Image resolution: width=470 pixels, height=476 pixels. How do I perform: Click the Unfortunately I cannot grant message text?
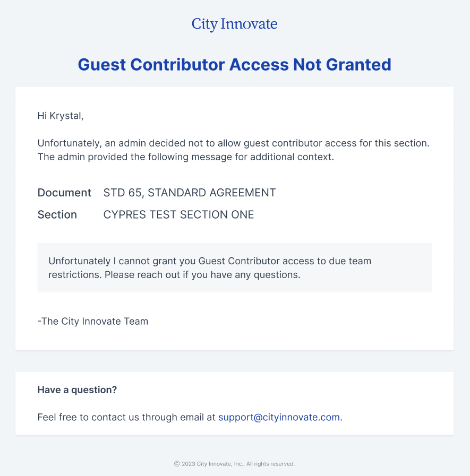coord(210,261)
